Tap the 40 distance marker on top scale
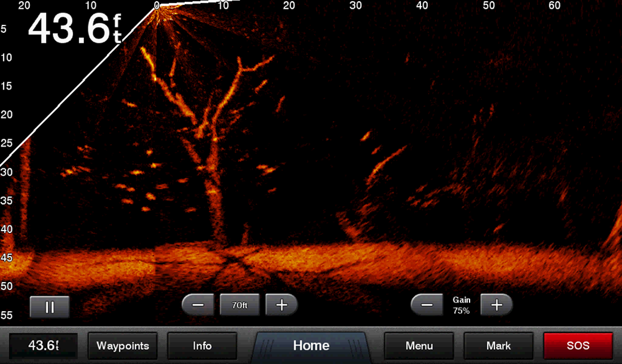The height and width of the screenshot is (364, 622). 422,6
